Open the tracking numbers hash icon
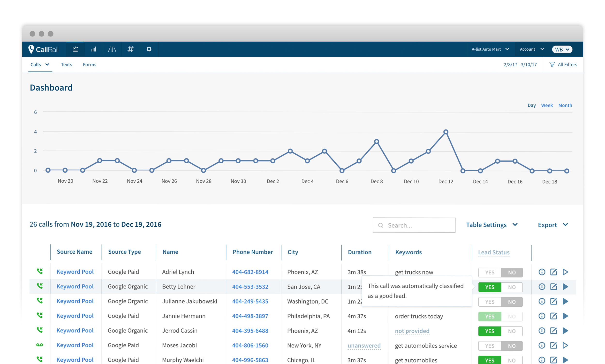Viewport: 605px width, 364px height. (x=130, y=49)
